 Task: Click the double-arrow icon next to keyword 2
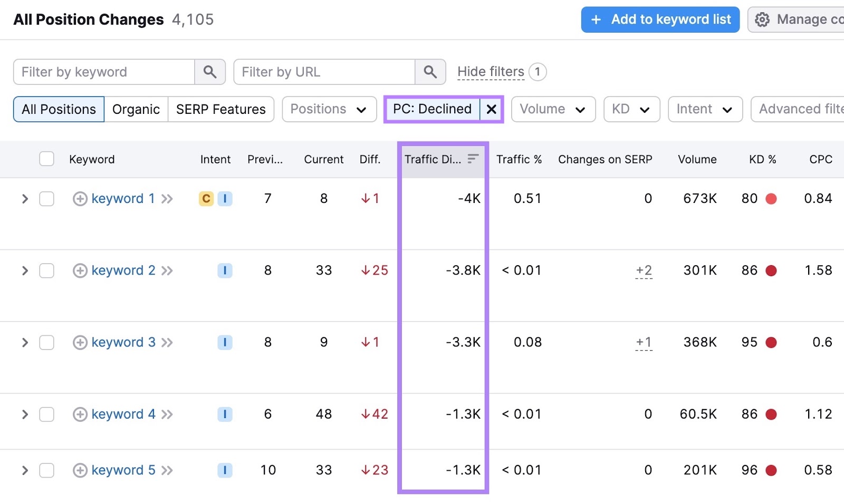point(167,270)
